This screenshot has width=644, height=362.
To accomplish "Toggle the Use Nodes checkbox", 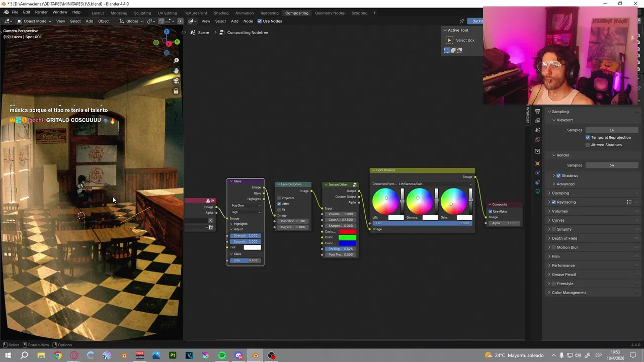I will pos(260,21).
